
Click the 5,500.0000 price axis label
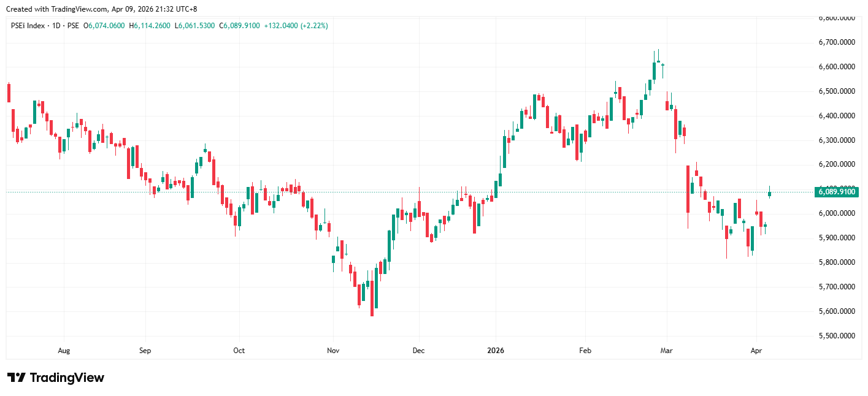pyautogui.click(x=836, y=337)
